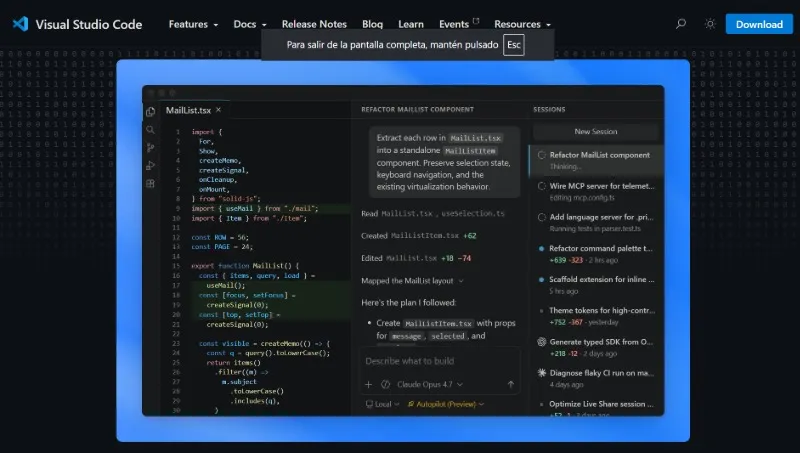Click the REFACTOR MAILLIST COMPONENT panel header
The height and width of the screenshot is (453, 800).
coord(417,110)
